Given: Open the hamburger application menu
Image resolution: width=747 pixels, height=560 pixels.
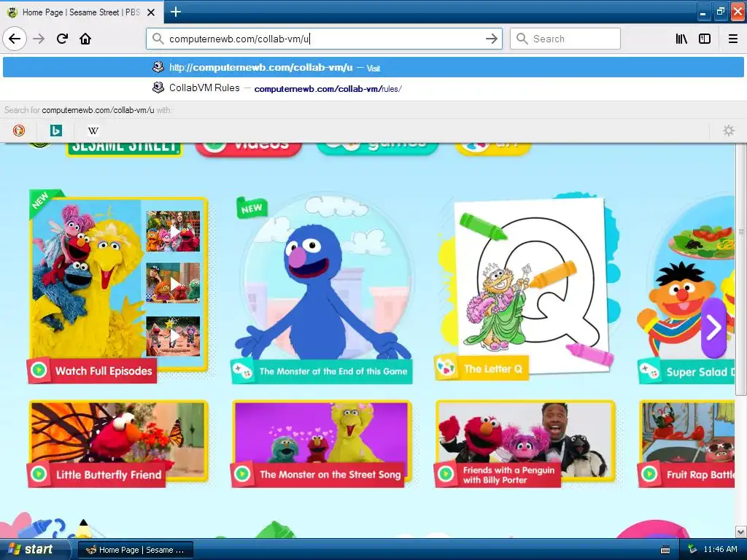Looking at the screenshot, I should [x=732, y=39].
